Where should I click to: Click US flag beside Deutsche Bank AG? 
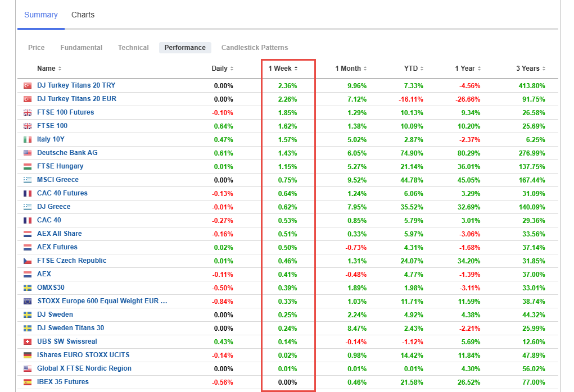[x=28, y=153]
